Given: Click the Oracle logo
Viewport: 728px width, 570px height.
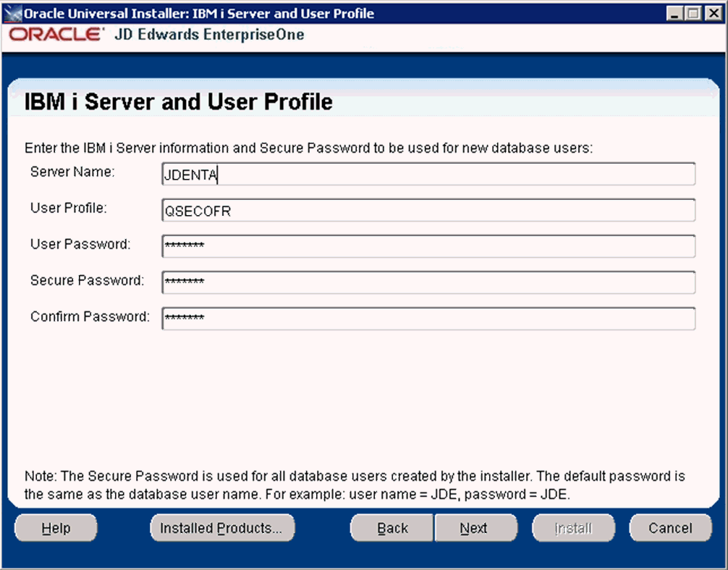Looking at the screenshot, I should (x=56, y=34).
